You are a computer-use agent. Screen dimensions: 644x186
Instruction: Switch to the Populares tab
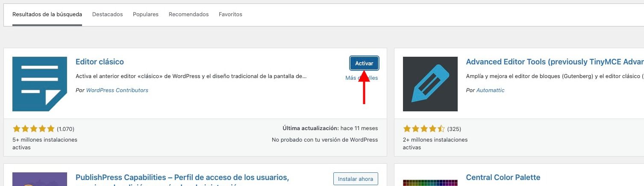[146, 15]
